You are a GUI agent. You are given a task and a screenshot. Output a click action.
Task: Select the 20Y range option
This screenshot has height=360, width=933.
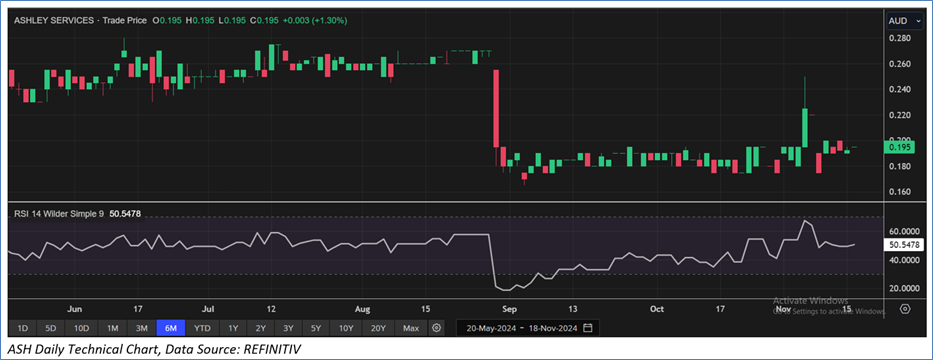coord(378,328)
